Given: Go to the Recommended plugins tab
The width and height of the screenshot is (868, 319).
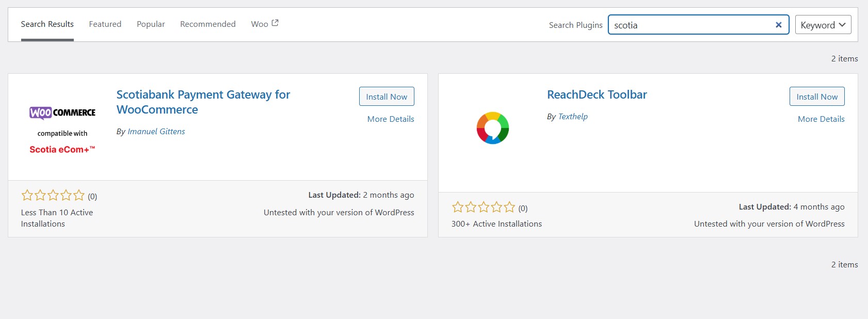Looking at the screenshot, I should point(208,24).
